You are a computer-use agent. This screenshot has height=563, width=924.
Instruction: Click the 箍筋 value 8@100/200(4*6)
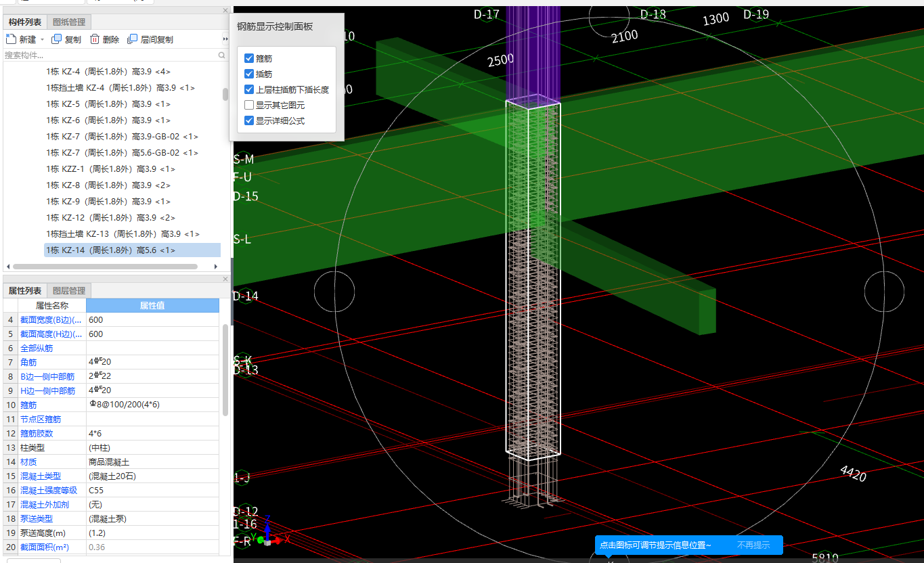pyautogui.click(x=152, y=405)
